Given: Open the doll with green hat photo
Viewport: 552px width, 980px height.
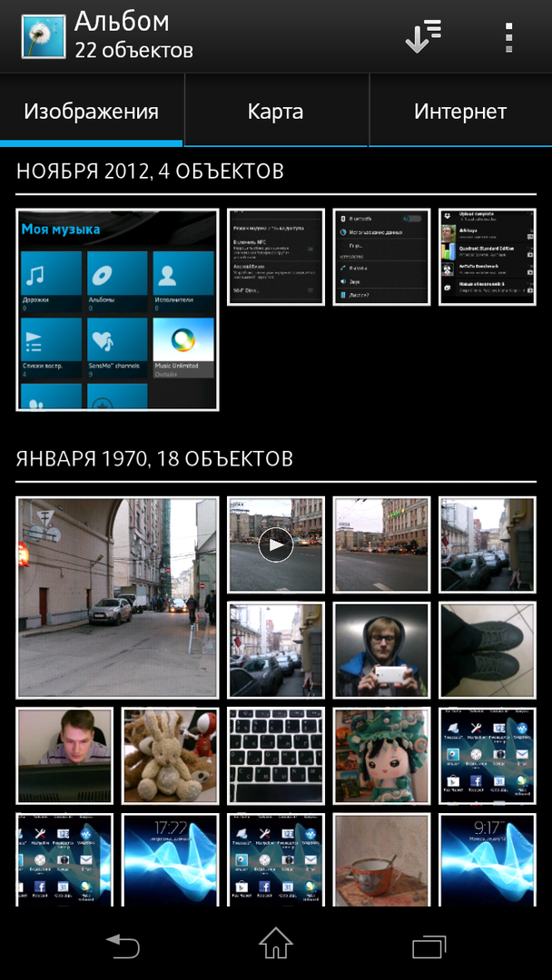Looking at the screenshot, I should coord(380,755).
